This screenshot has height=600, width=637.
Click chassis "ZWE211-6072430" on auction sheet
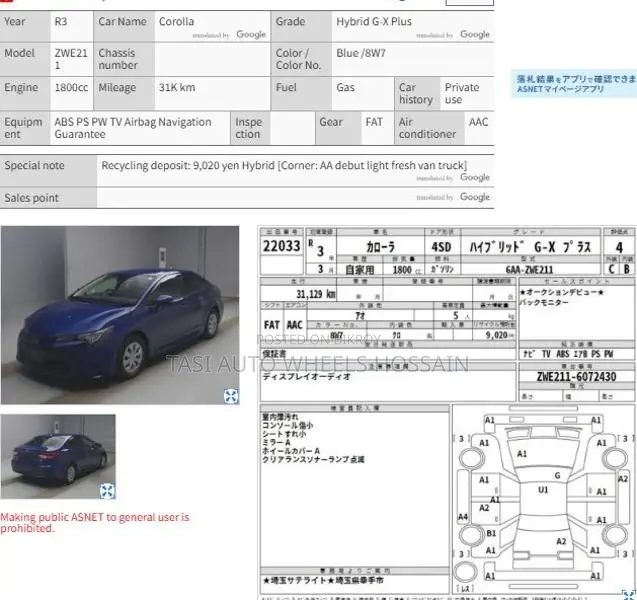pyautogui.click(x=576, y=377)
